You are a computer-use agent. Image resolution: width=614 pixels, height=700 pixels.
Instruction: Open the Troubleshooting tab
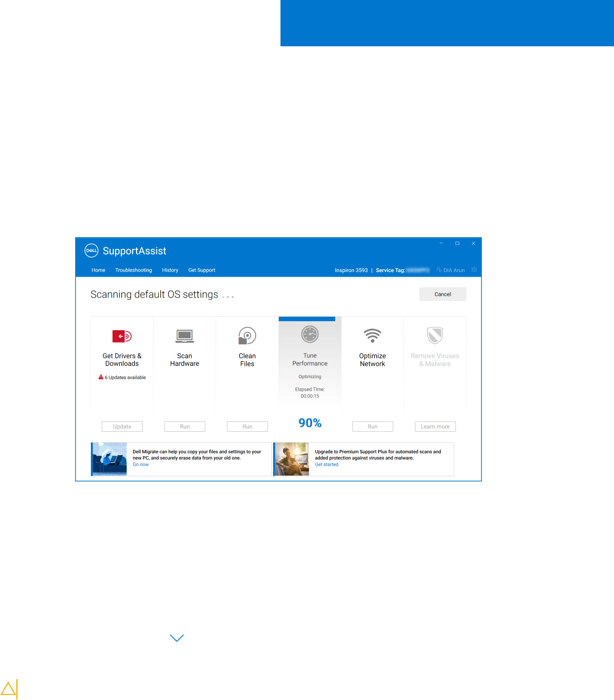click(134, 270)
